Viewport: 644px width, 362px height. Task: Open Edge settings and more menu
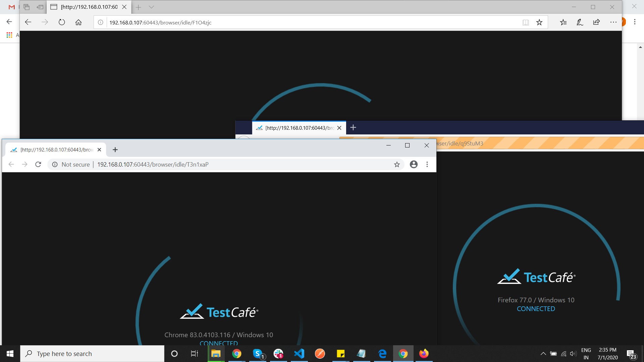click(x=613, y=22)
